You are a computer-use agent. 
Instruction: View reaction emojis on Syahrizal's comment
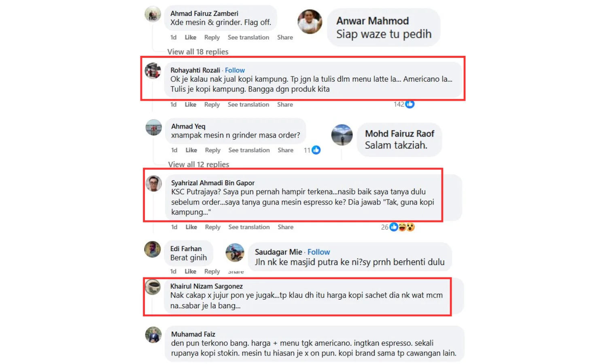point(398,227)
